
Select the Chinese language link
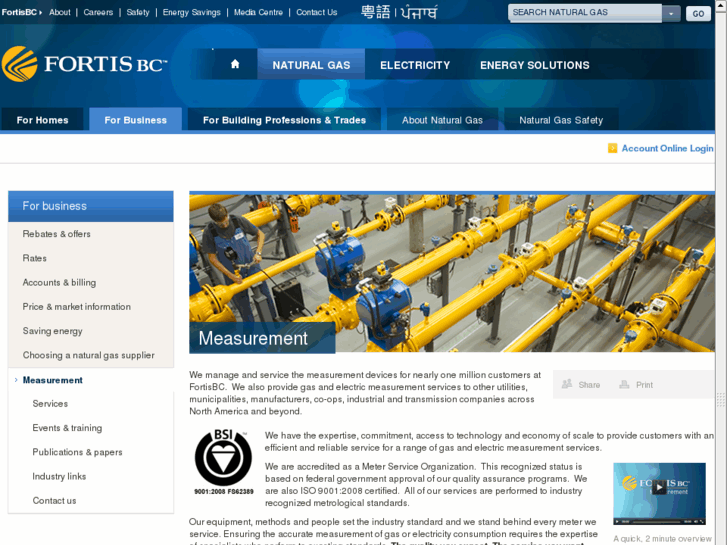tap(376, 12)
